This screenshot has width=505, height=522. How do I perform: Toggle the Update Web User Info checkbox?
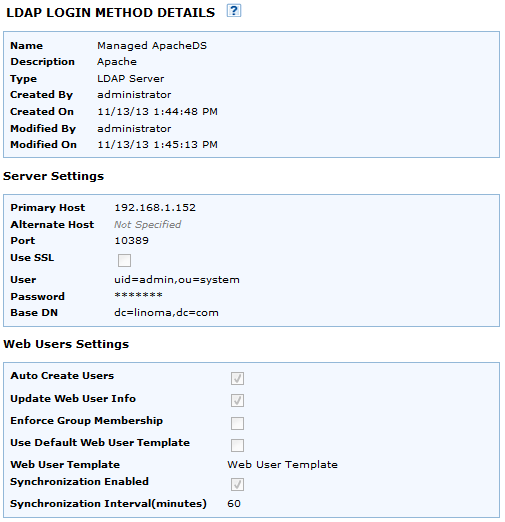(237, 400)
